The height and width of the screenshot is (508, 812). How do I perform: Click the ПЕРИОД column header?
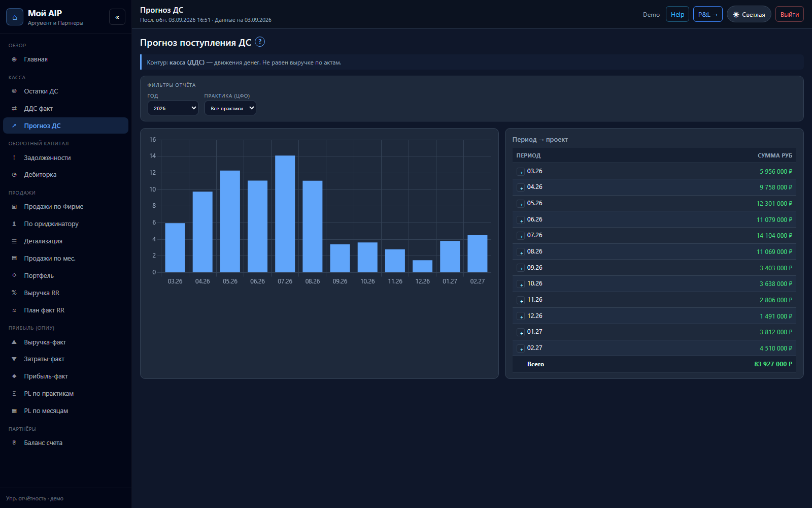tap(528, 155)
